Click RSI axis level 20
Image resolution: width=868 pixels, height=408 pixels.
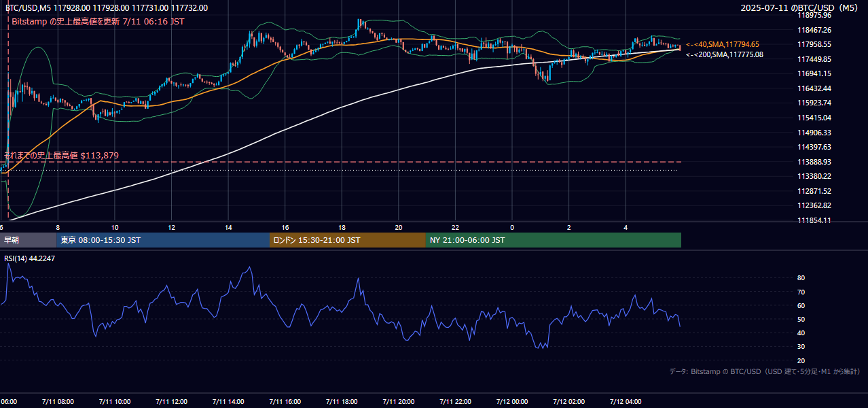801,360
